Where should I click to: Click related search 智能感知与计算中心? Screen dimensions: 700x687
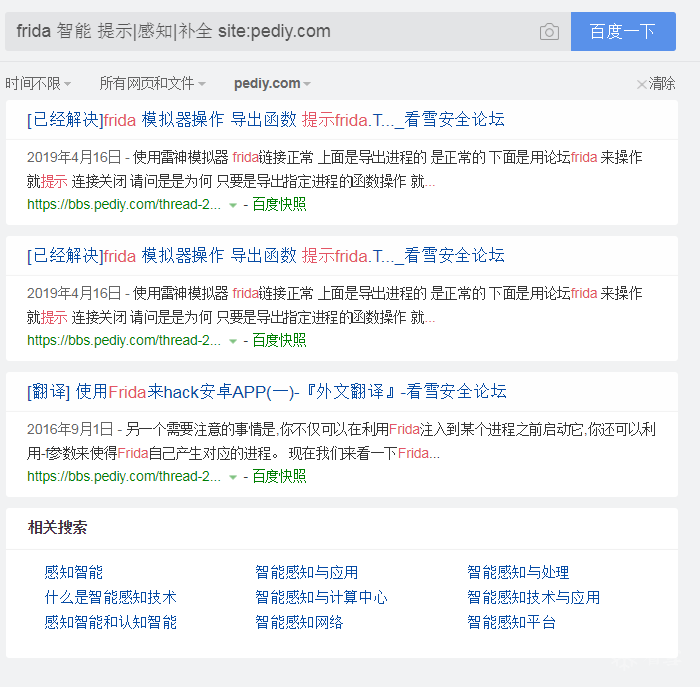click(321, 597)
